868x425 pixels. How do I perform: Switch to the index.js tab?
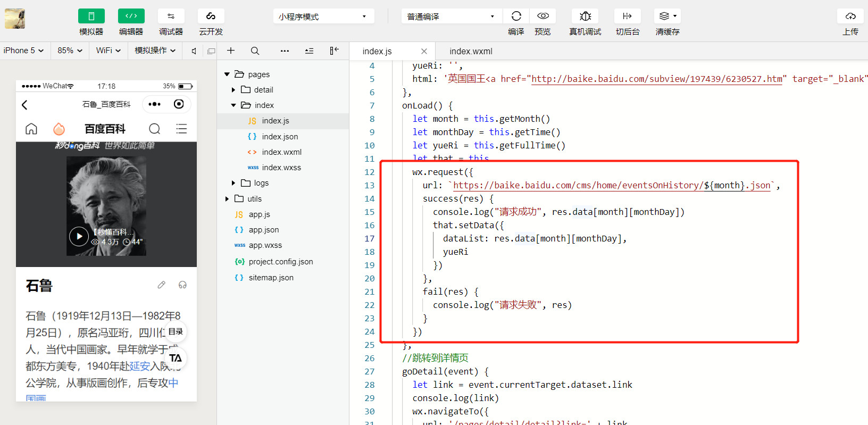377,51
